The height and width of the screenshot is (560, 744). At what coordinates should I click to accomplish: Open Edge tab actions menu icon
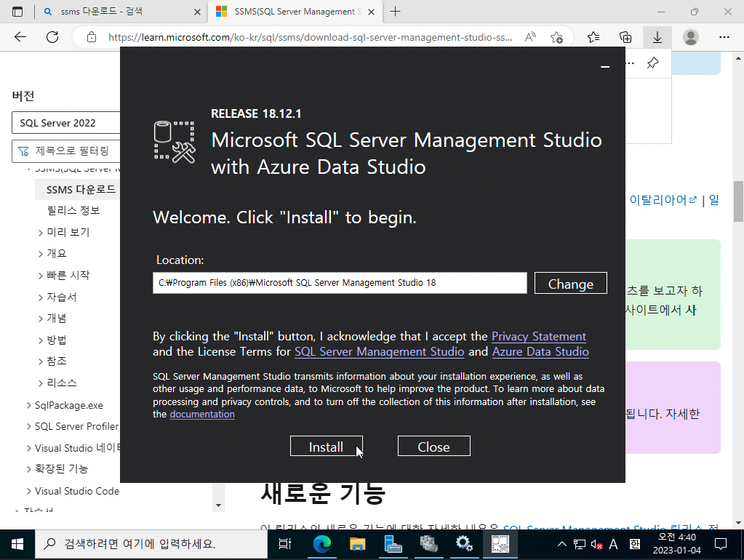17,12
